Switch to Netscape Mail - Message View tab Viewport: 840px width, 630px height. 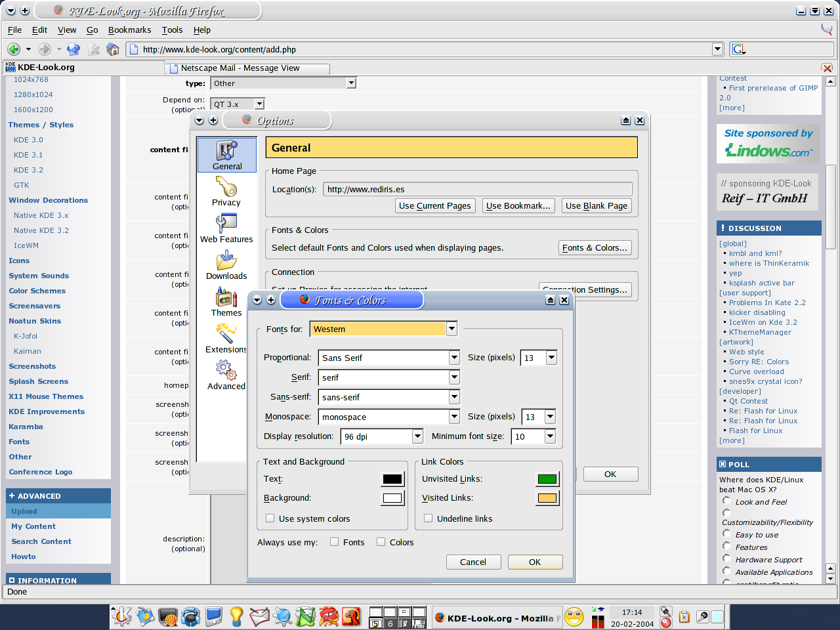pos(247,68)
